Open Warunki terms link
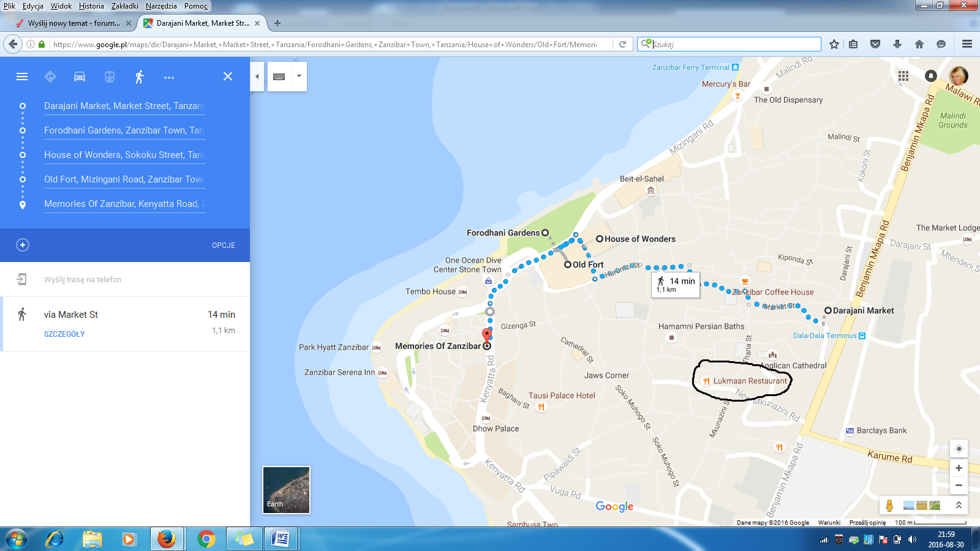980x551 pixels. [829, 523]
